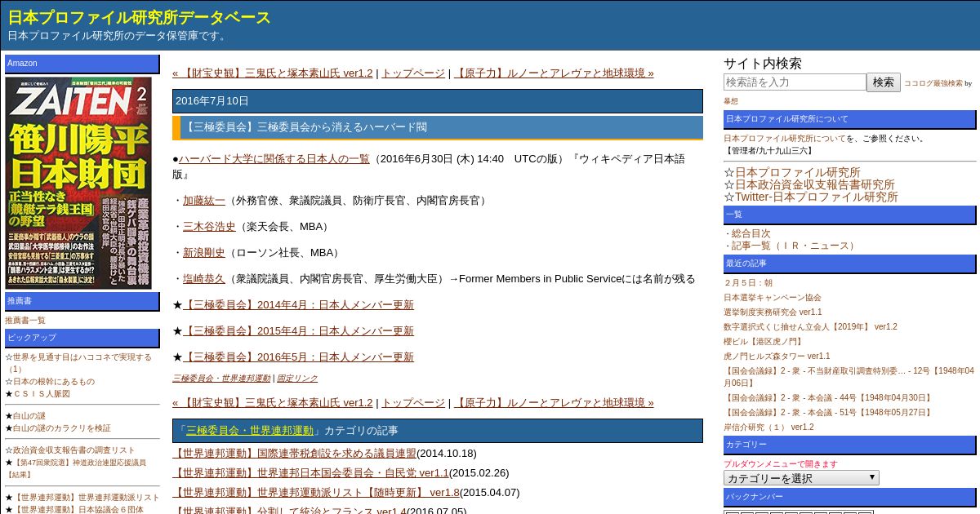Open 世界を見通す目はハココネで実現する link
This screenshot has height=514, width=980.
[x=78, y=362]
